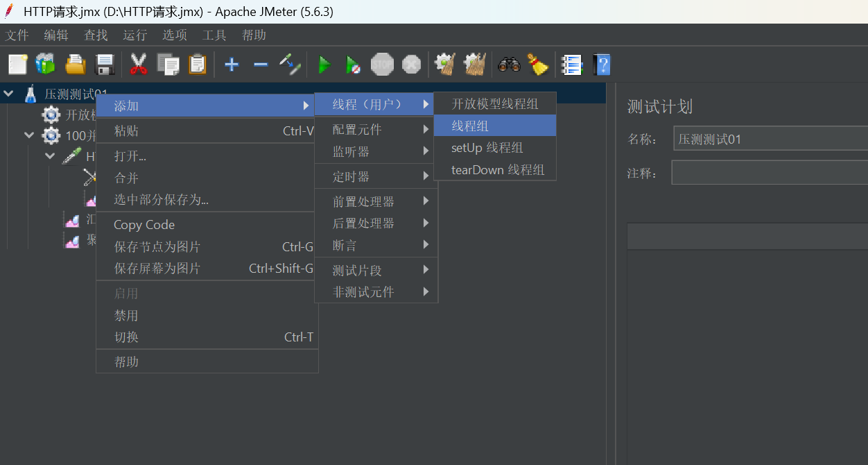Click the 线程（用户） submenu entry

click(x=376, y=104)
